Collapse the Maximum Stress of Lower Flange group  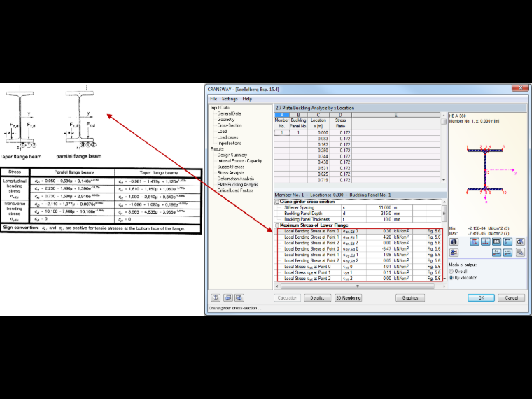[277, 225]
